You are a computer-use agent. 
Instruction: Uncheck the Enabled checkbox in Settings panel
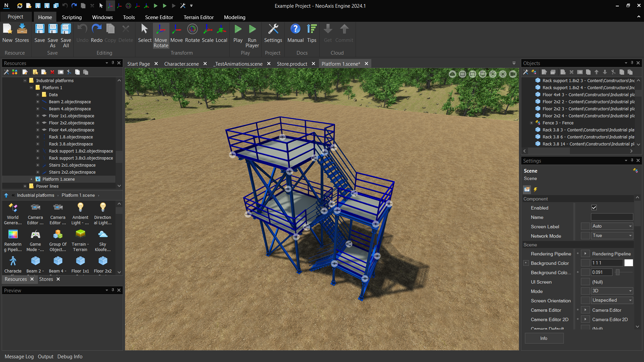[594, 207]
